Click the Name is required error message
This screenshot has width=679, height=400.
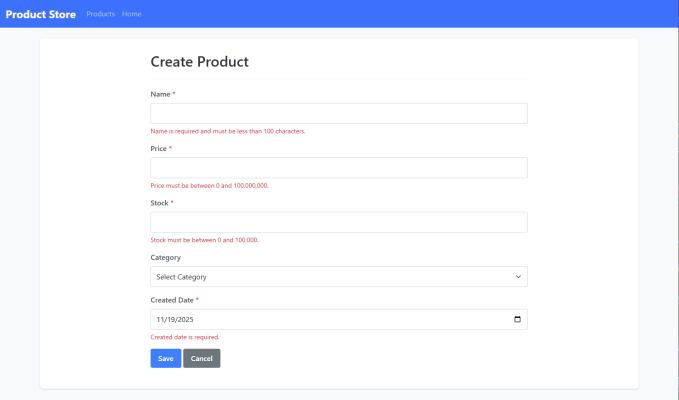click(227, 131)
